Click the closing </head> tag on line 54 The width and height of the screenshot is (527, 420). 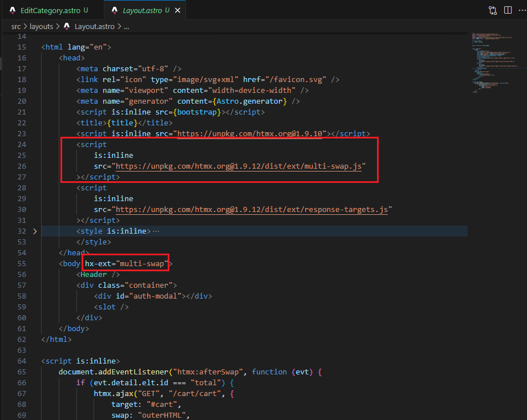74,253
